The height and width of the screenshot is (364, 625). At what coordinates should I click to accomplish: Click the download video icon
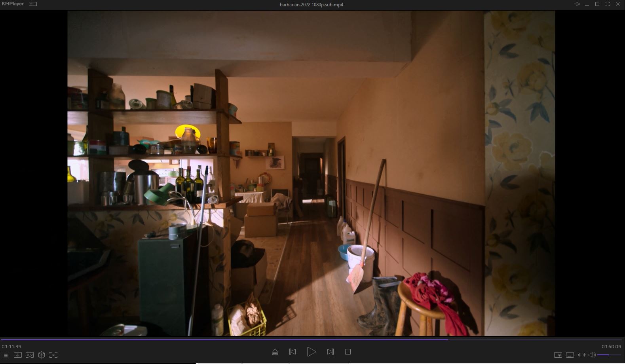pos(18,355)
